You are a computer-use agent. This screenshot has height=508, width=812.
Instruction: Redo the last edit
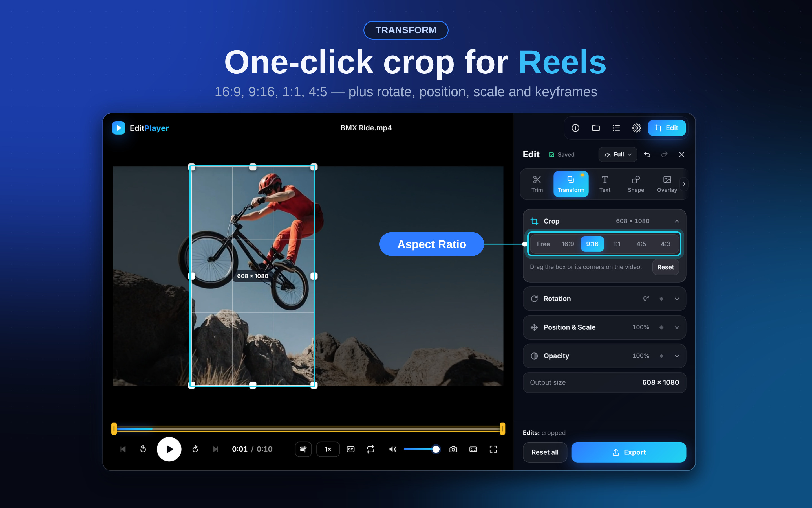pos(664,155)
